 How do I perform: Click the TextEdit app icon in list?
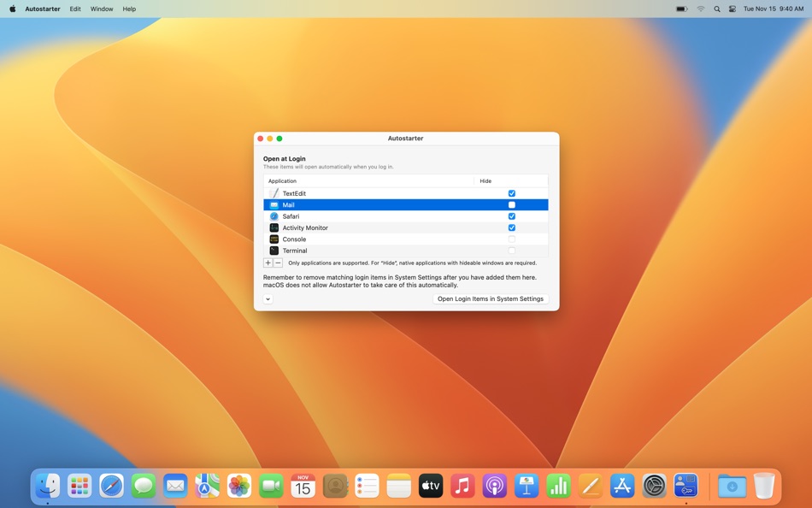(x=274, y=193)
